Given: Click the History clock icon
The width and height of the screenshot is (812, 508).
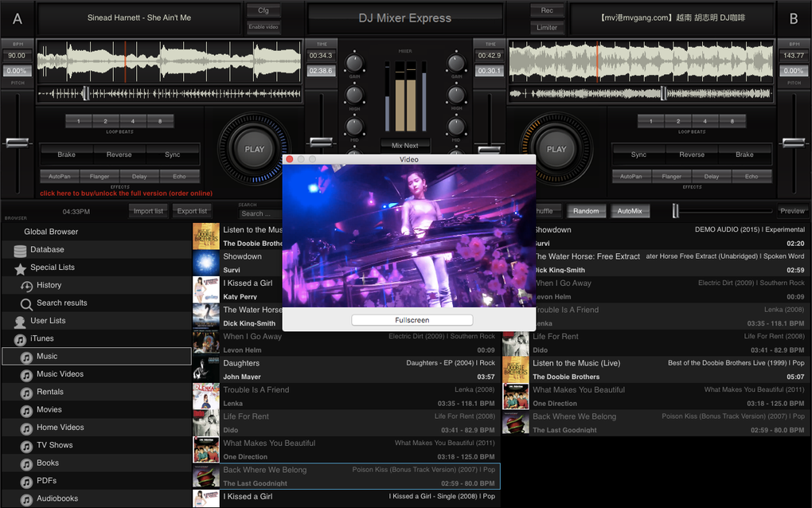Looking at the screenshot, I should click(26, 286).
